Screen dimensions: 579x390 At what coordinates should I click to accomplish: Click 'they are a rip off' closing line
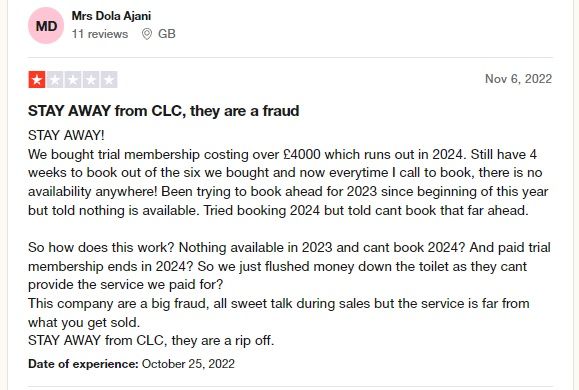(x=151, y=340)
